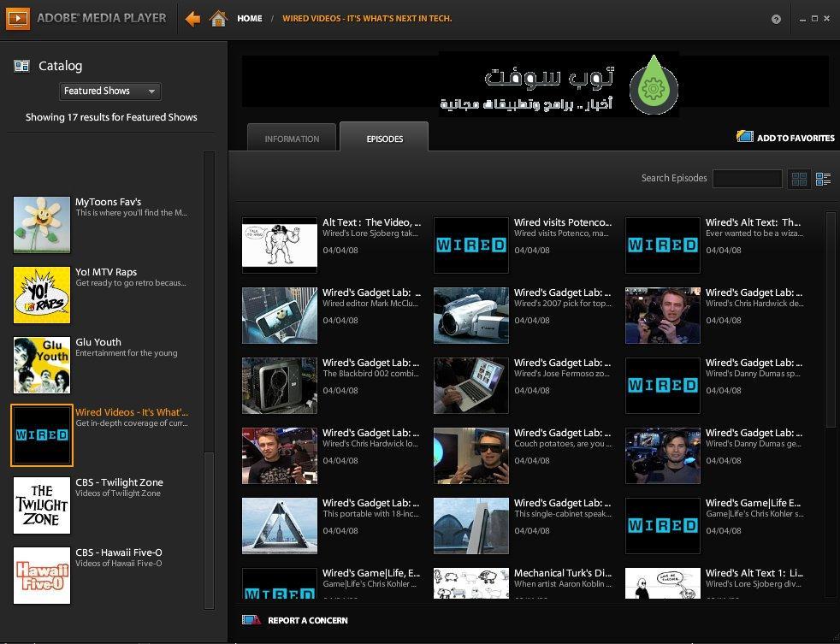The width and height of the screenshot is (840, 644).
Task: Go back with the orange arrow
Action: (192, 19)
